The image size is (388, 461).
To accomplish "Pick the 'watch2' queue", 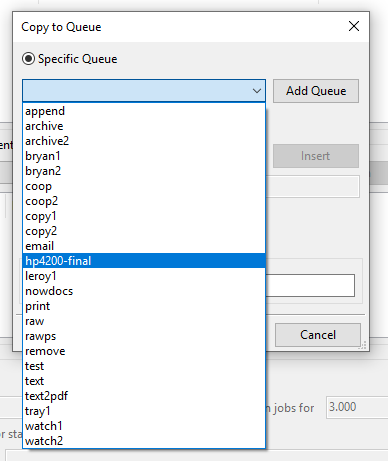I will 144,441.
